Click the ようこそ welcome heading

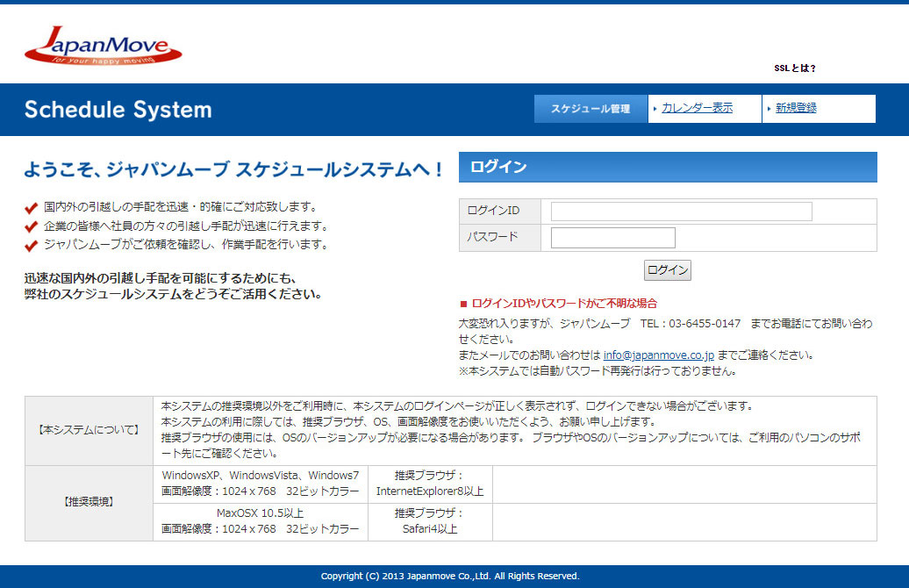click(233, 169)
